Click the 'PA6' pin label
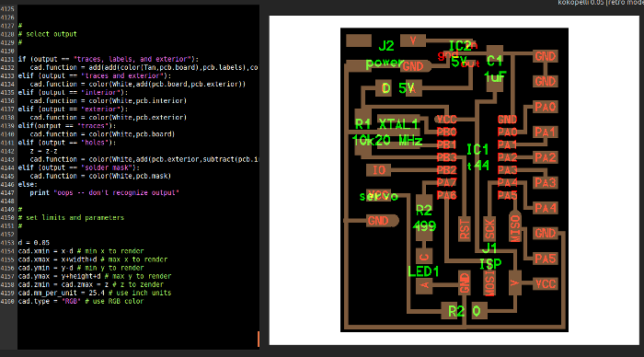 tap(446, 195)
